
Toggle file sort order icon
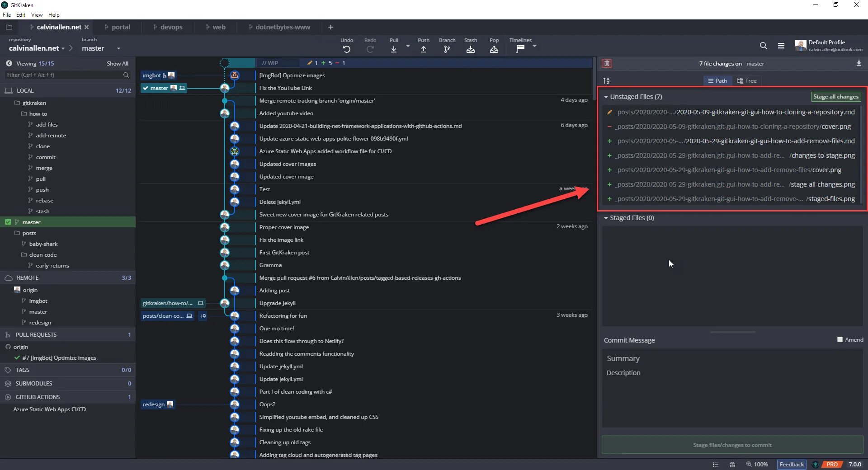point(607,81)
